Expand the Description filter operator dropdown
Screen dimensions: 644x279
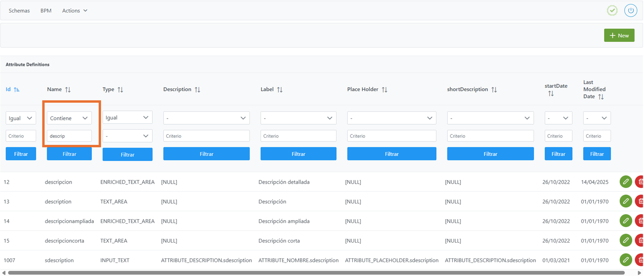[206, 118]
